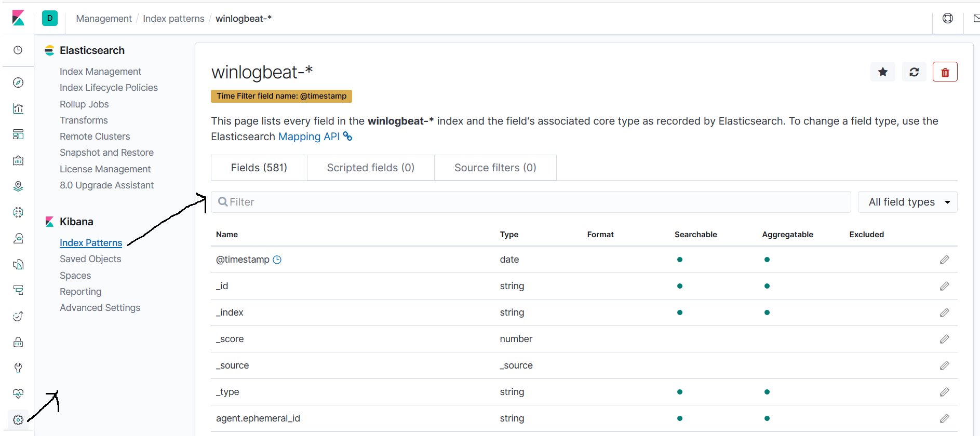Open Rollup Jobs
The image size is (980, 436).
(84, 104)
